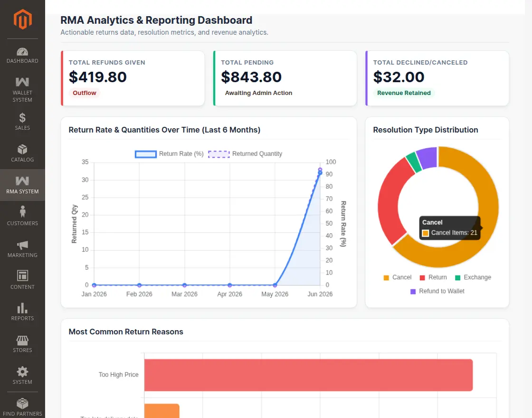Viewport: 532px width, 418px height.
Task: Open the Dashboard sidebar icon
Action: [22, 52]
